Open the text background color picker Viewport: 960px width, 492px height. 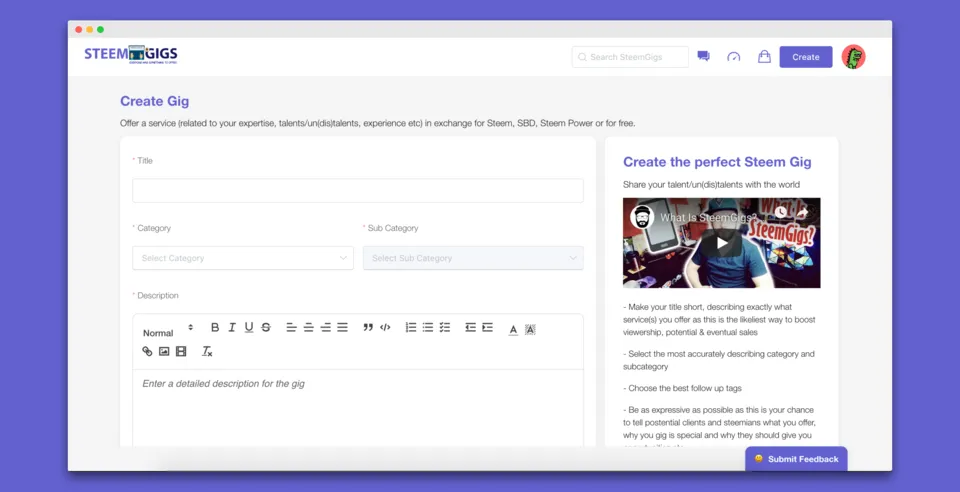tap(530, 329)
